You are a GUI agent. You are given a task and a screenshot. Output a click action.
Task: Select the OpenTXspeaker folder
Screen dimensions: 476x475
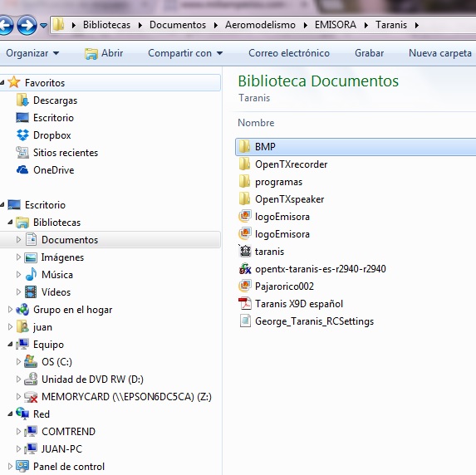[289, 199]
